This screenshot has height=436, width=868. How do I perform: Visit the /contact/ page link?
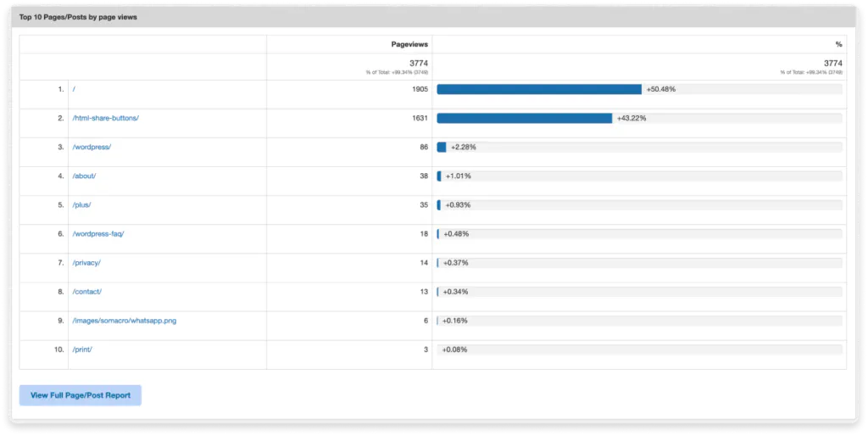87,292
